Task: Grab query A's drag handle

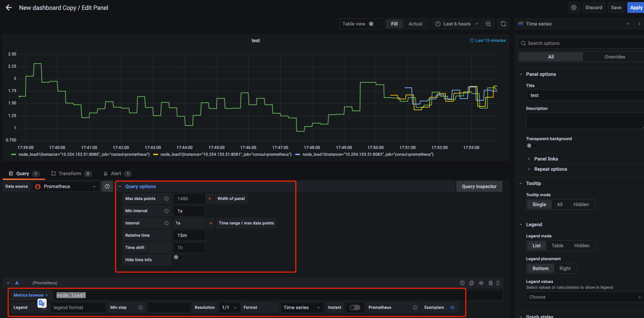Action: tap(498, 283)
